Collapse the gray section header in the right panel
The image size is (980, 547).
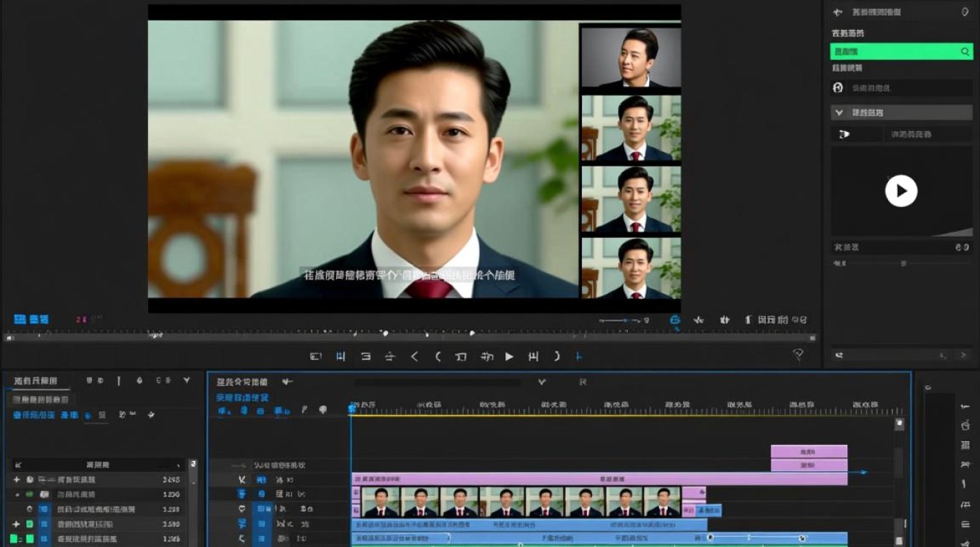901,112
